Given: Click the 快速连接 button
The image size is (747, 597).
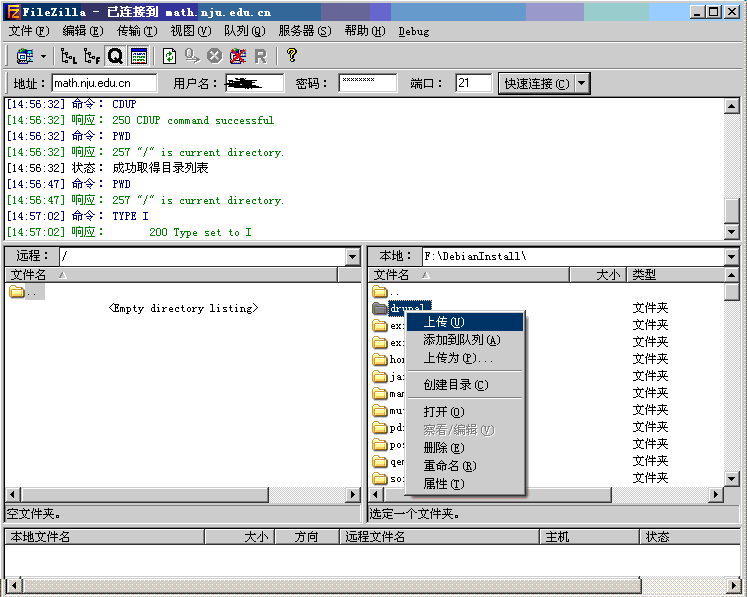Looking at the screenshot, I should pyautogui.click(x=536, y=84).
